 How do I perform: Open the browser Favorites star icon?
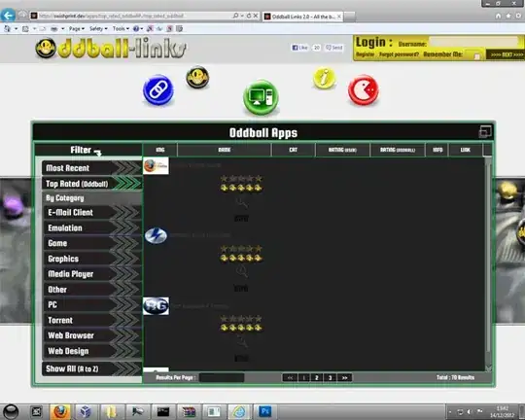point(508,16)
